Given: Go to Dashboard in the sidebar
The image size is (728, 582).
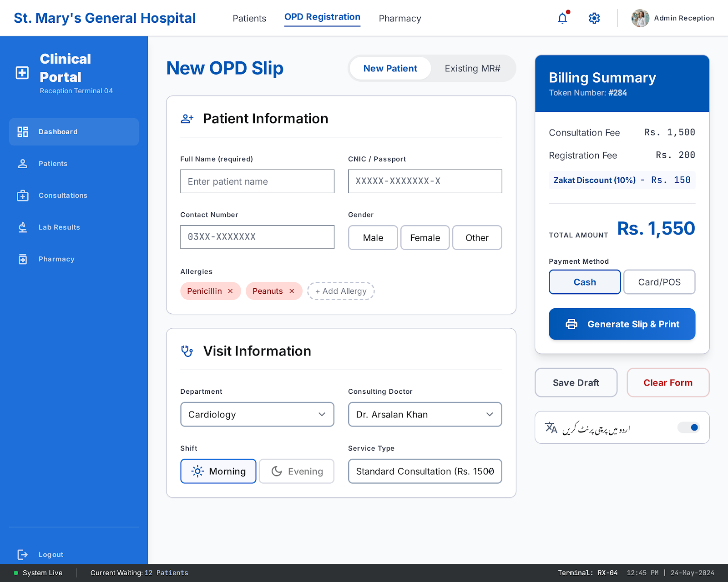Looking at the screenshot, I should [x=74, y=132].
